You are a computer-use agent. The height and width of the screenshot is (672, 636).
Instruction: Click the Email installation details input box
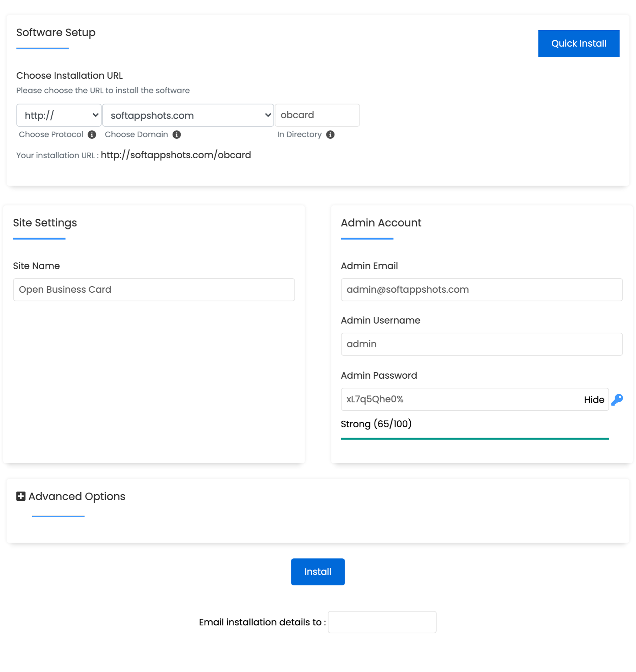click(x=382, y=622)
